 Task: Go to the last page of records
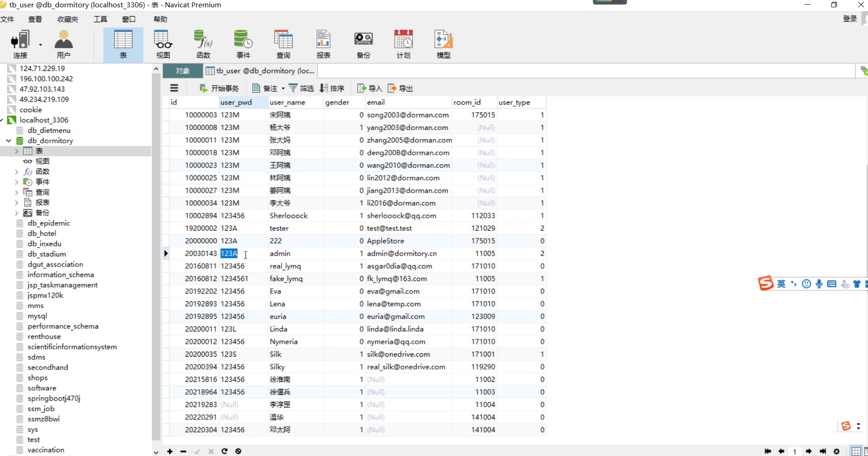(x=823, y=451)
